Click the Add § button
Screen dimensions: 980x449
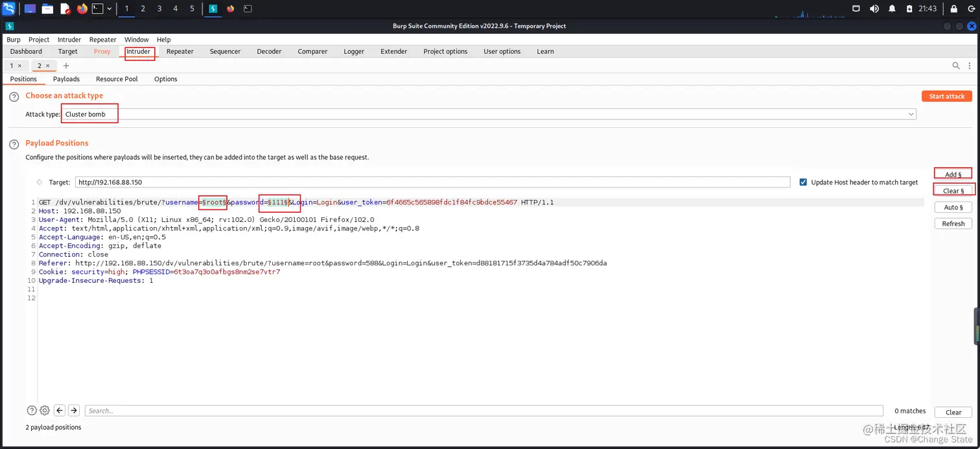click(953, 174)
